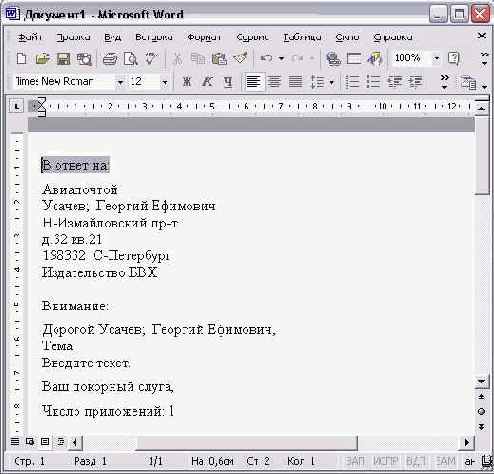
Task: Click the highlighted 'В ответ на' text
Action: [75, 165]
